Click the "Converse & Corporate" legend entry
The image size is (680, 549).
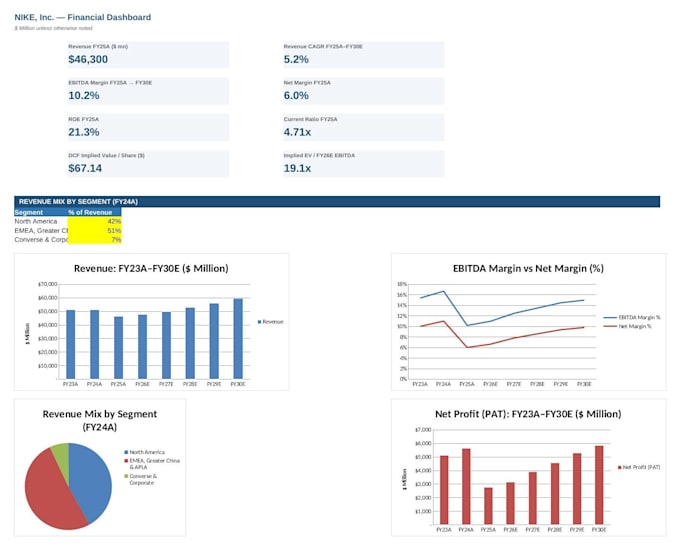(x=141, y=479)
